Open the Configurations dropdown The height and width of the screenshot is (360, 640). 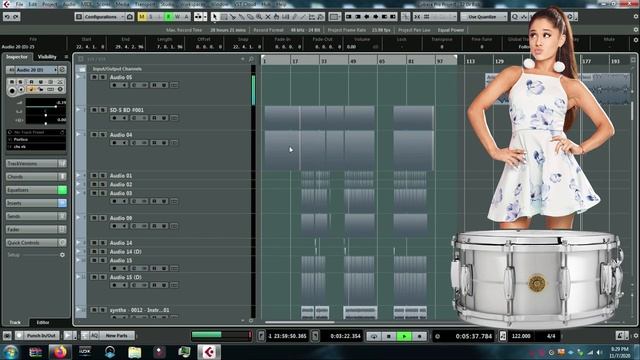(x=104, y=17)
